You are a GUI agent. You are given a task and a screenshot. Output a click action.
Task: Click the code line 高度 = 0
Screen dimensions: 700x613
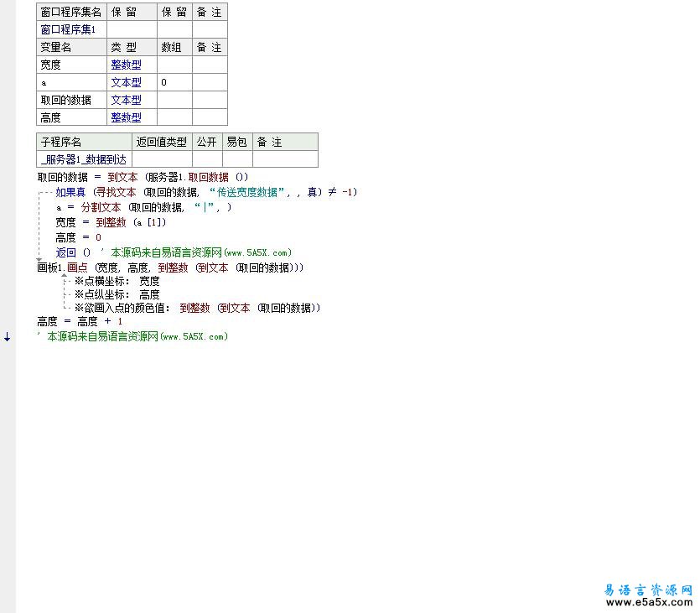tap(78, 237)
